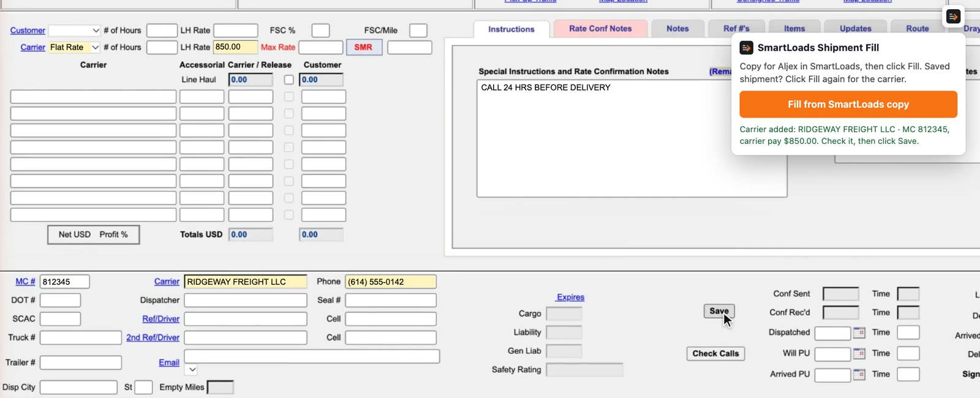980x398 pixels.
Task: Switch to the Instructions tab
Action: (x=511, y=29)
